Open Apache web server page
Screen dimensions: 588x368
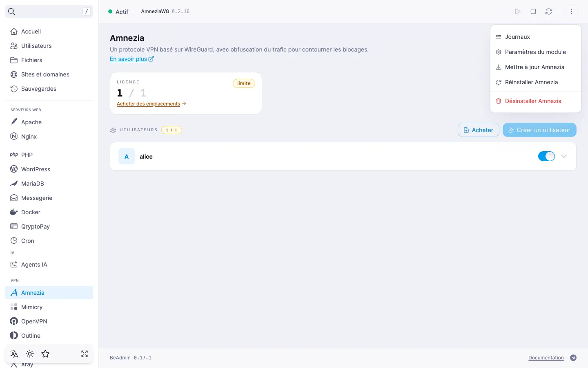point(49,122)
